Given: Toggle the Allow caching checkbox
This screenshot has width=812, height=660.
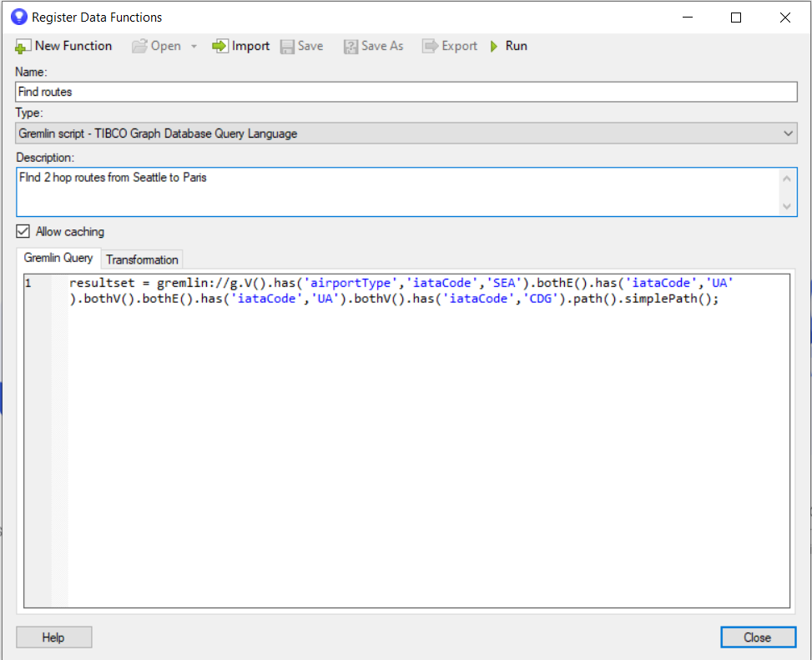Looking at the screenshot, I should (x=23, y=231).
